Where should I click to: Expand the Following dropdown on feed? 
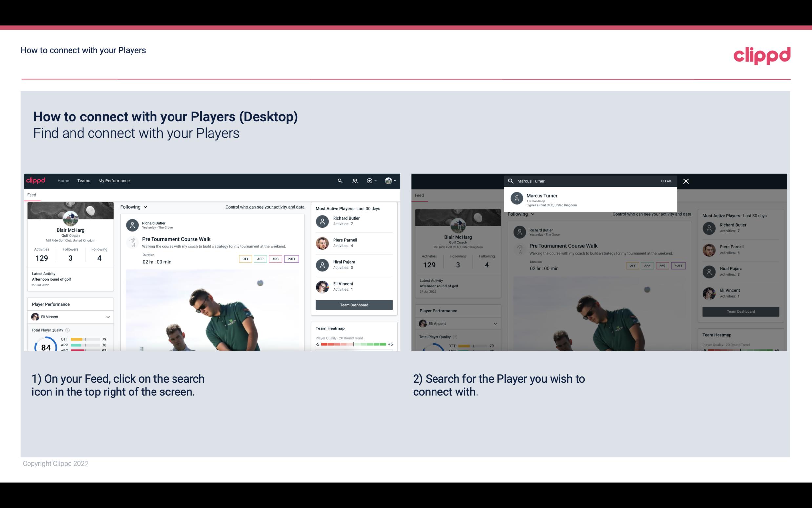pyautogui.click(x=133, y=207)
